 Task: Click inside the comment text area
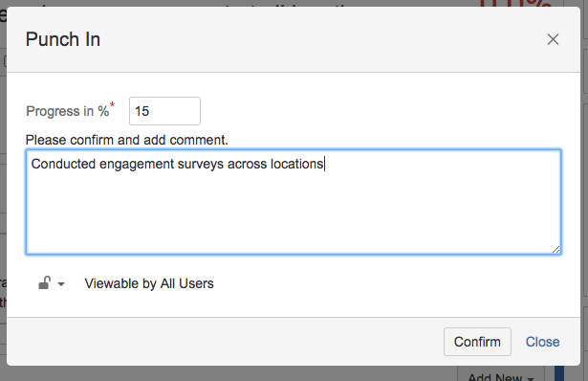(294, 202)
